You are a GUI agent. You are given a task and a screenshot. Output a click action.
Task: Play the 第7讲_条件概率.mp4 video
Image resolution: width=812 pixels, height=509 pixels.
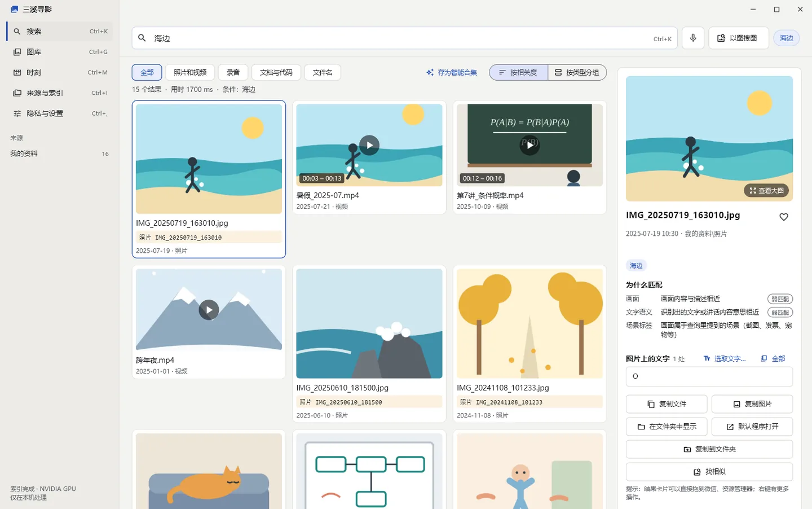[x=529, y=145]
